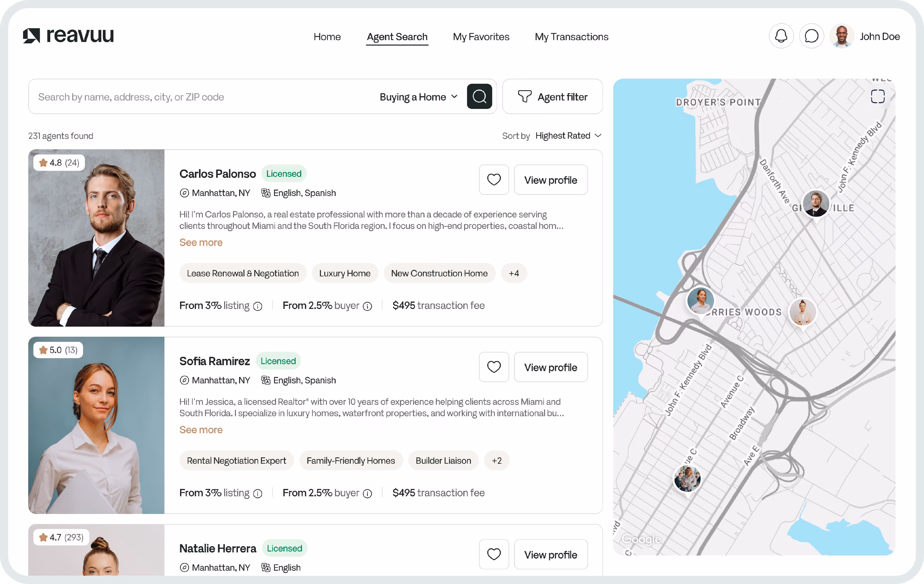Image resolution: width=924 pixels, height=584 pixels.
Task: Show info for Sofia's 2.5% buyer fee
Action: (367, 493)
